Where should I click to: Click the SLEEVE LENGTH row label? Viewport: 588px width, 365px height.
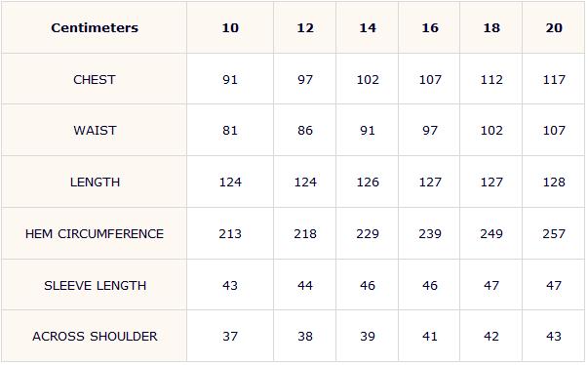(96, 286)
